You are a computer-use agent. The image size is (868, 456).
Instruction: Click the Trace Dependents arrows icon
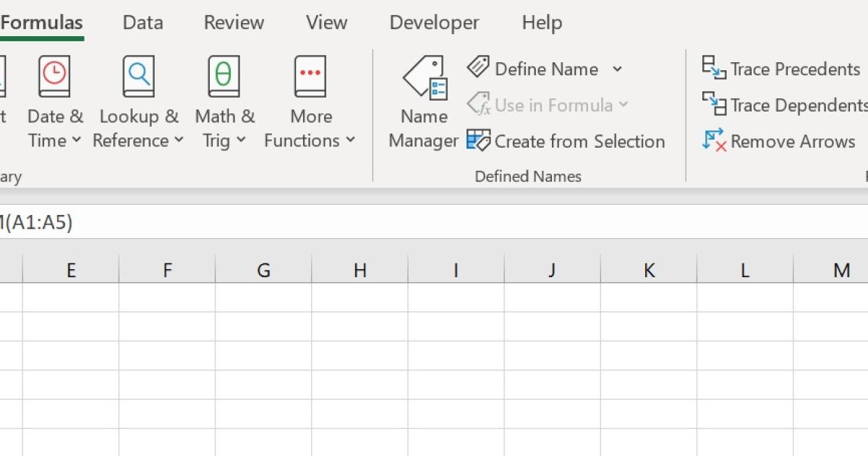(714, 104)
